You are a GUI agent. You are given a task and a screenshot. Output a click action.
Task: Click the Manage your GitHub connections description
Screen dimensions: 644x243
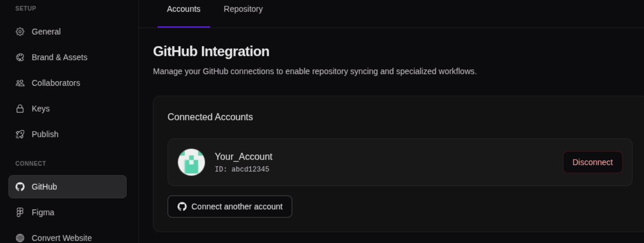tap(315, 72)
